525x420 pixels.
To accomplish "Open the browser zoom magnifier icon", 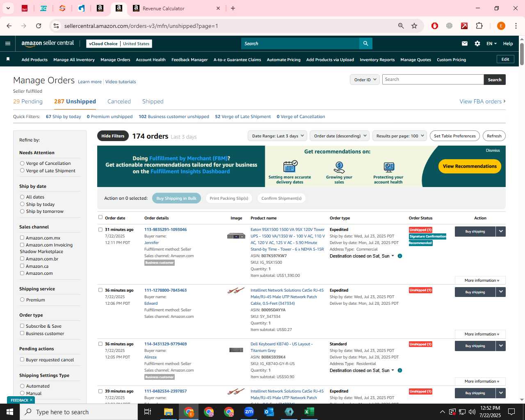I will [401, 26].
